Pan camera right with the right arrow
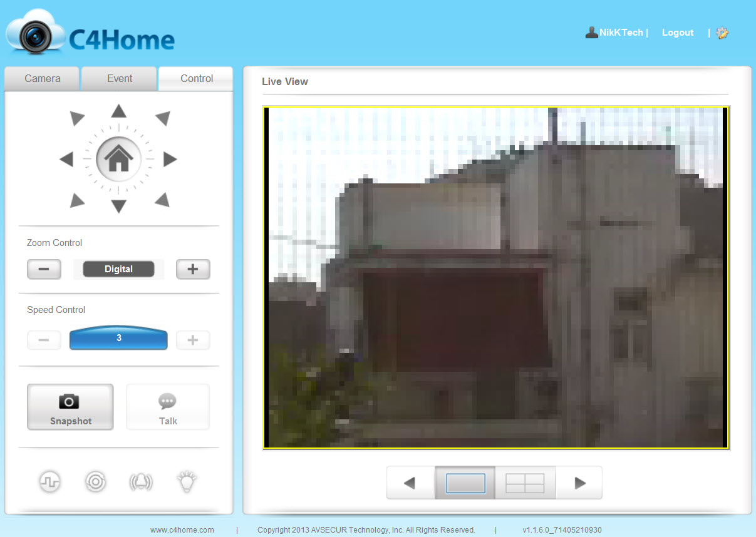756x537 pixels. click(x=170, y=160)
